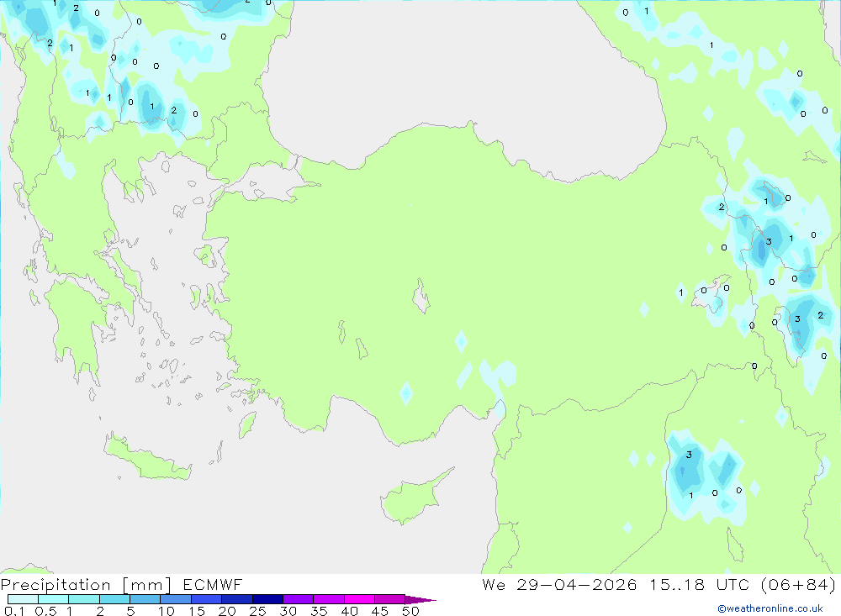Viewport: 841px width, 616px height.
Task: Click the '30' legend scale label
Action: [x=288, y=611]
